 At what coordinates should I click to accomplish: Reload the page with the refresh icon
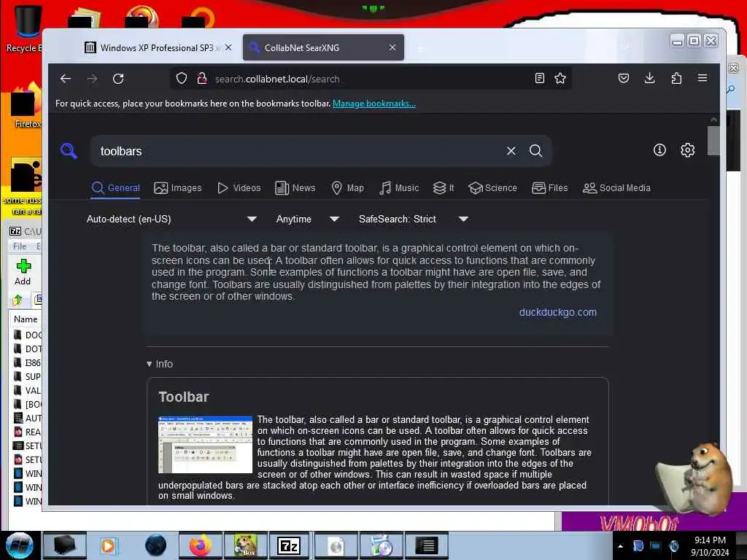118,79
